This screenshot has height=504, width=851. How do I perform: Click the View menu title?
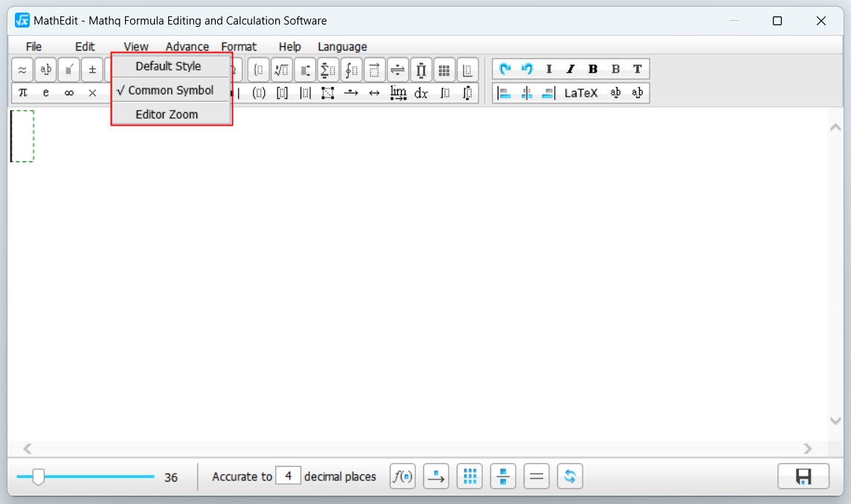135,47
